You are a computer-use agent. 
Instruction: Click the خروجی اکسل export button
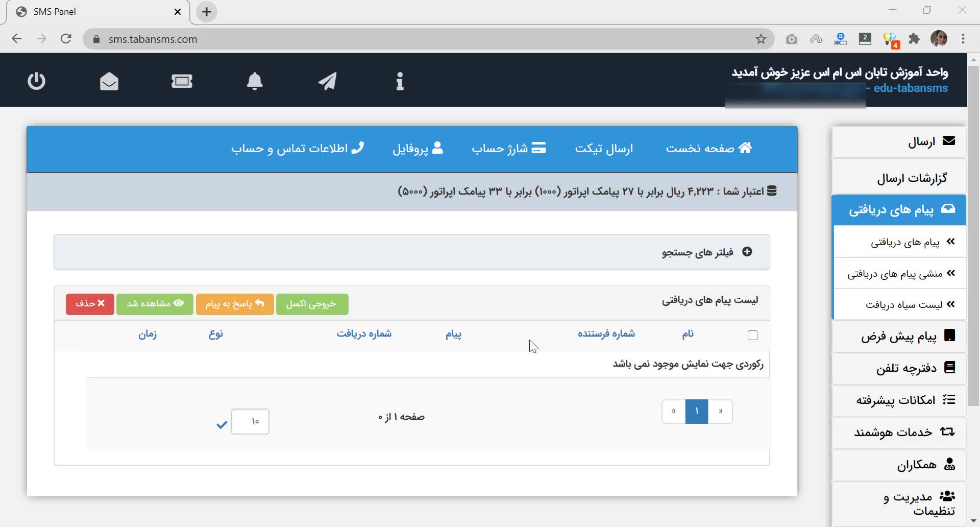312,304
